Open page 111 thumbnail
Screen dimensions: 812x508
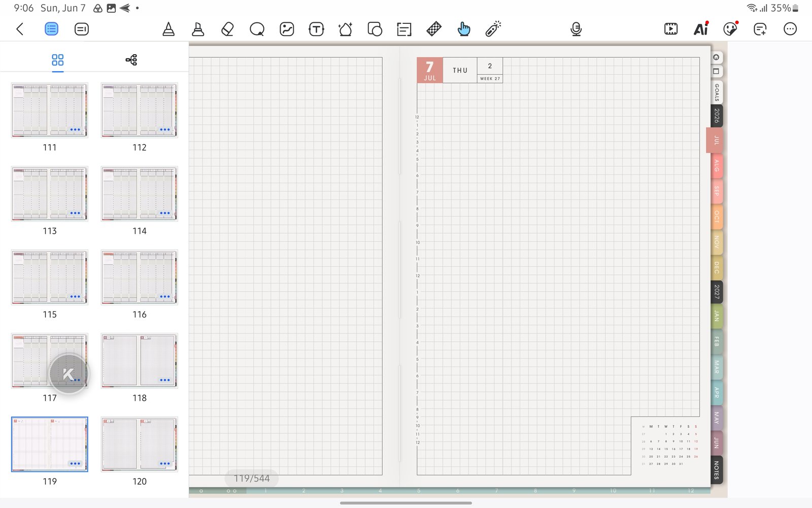pos(50,110)
